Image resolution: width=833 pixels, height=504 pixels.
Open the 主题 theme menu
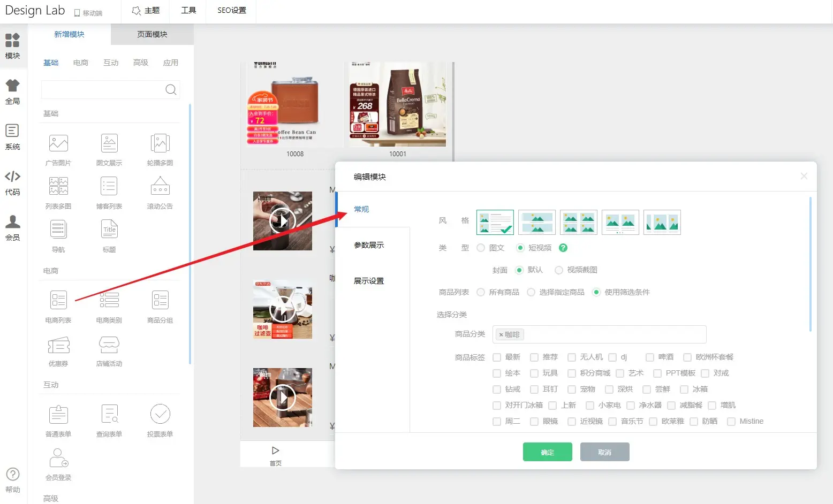[146, 11]
